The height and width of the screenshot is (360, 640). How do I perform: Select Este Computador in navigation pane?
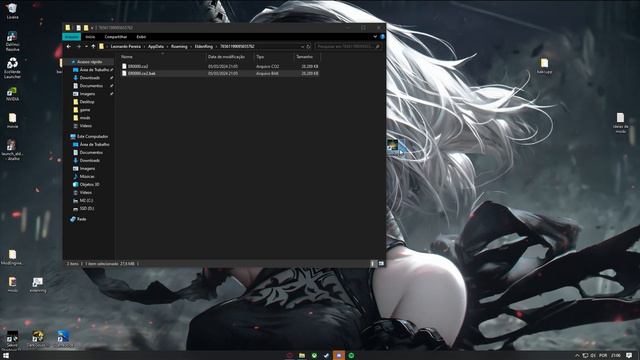tap(92, 136)
